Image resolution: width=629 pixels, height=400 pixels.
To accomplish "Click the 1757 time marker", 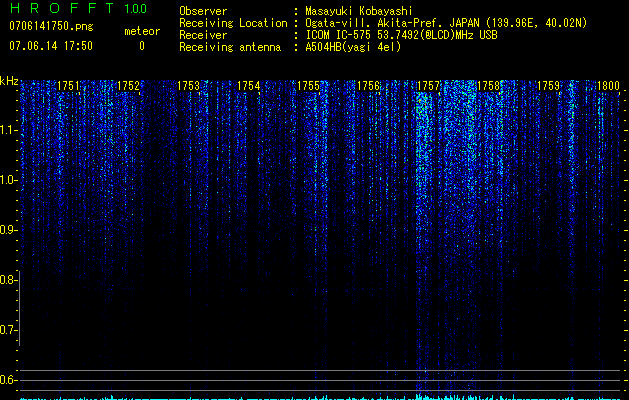I will click(x=428, y=86).
